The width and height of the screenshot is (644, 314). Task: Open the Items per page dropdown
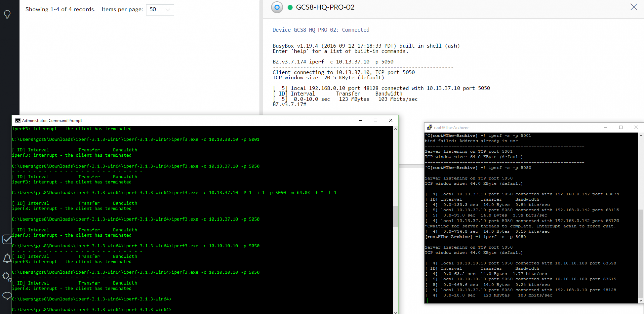[160, 10]
